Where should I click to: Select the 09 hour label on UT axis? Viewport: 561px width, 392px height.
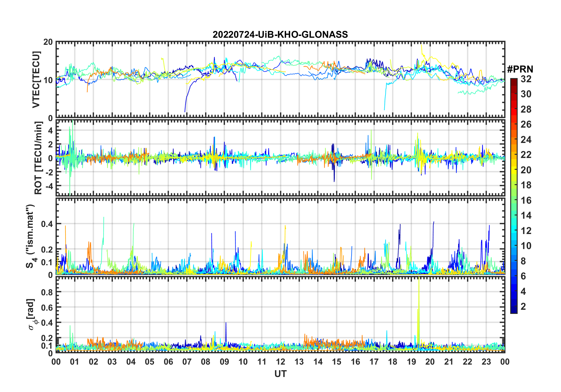224,362
